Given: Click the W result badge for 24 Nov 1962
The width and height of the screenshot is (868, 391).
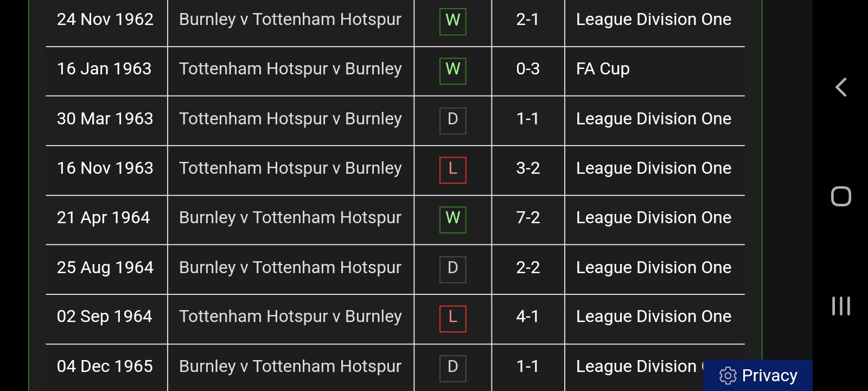Looking at the screenshot, I should tap(453, 20).
